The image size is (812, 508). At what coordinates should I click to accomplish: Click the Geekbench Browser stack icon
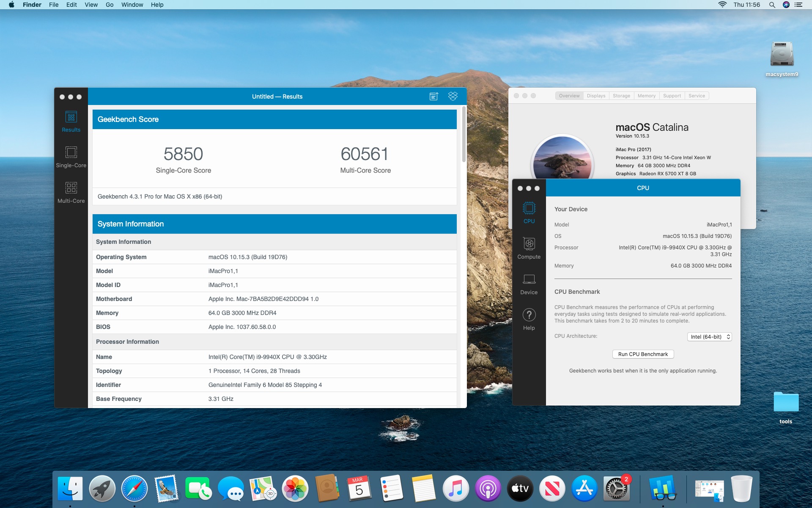tap(453, 97)
